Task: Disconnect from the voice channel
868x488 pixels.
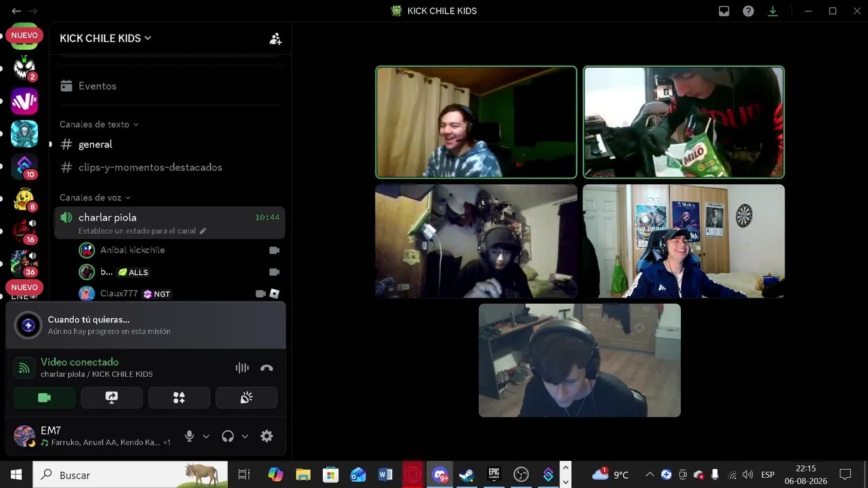Action: (267, 368)
